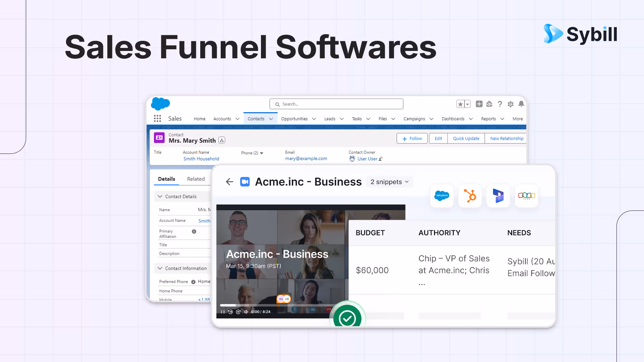Screen dimensions: 644x362
Task: Pause the meeting video
Action: 223,312
